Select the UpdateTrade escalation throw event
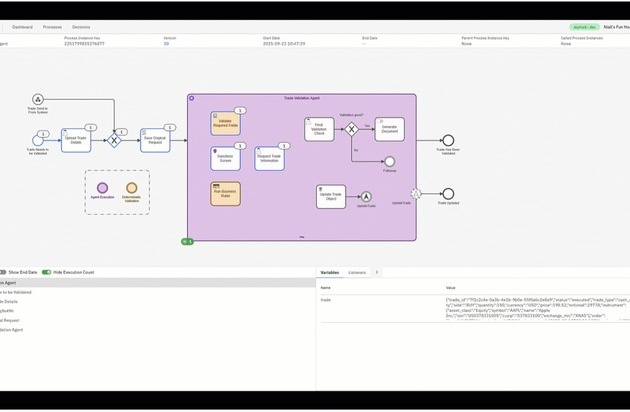The image size is (630, 412). (x=366, y=196)
